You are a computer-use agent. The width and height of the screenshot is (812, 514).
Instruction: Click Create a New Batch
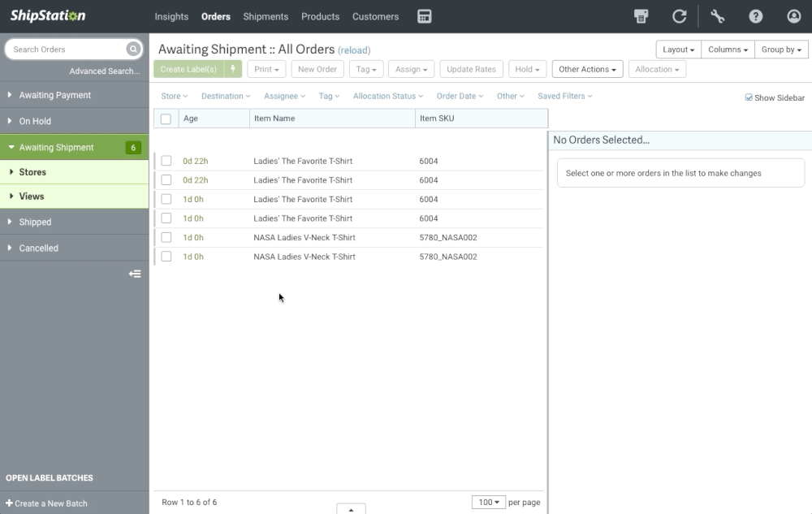pyautogui.click(x=47, y=503)
